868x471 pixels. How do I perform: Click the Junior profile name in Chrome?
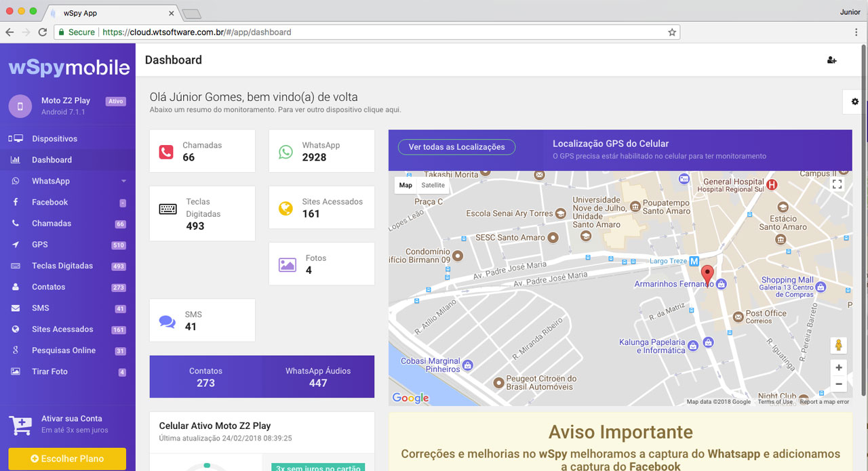(x=850, y=12)
